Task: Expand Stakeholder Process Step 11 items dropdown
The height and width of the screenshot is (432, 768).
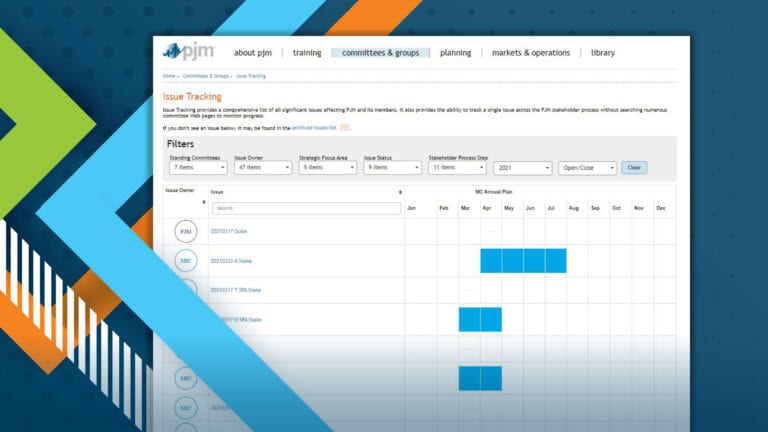Action: coord(456,168)
